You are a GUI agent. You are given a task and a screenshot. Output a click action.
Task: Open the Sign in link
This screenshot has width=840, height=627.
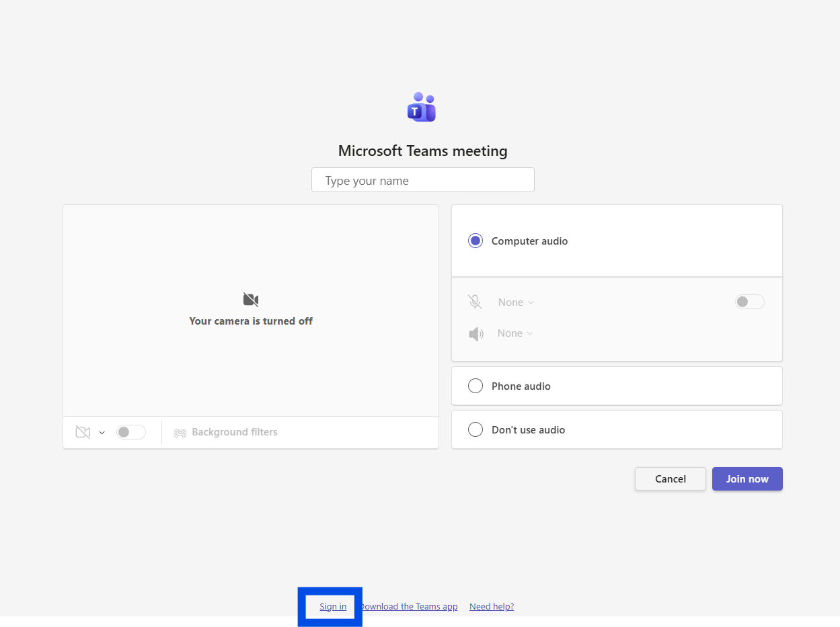pos(333,606)
